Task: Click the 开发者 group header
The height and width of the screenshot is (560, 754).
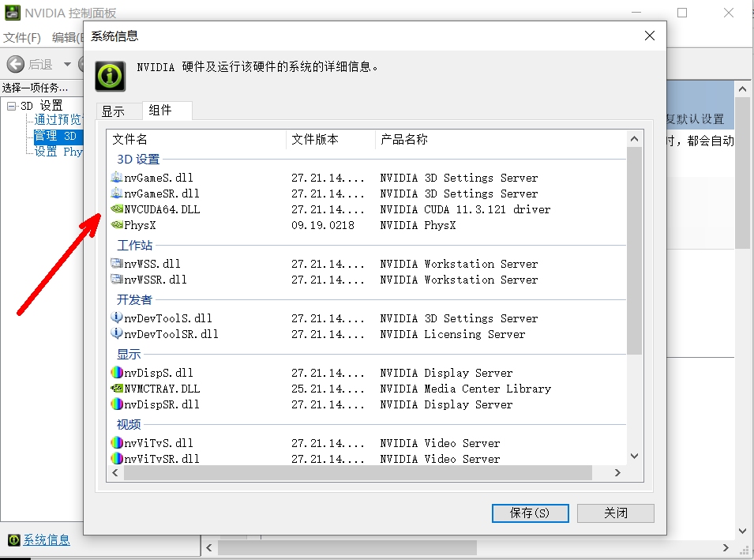Action: 135,299
